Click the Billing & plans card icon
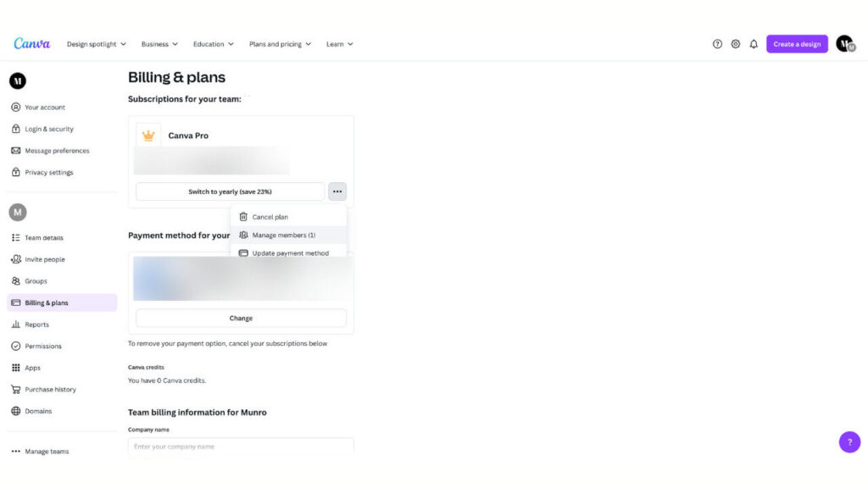The width and height of the screenshot is (868, 488). pos(16,302)
